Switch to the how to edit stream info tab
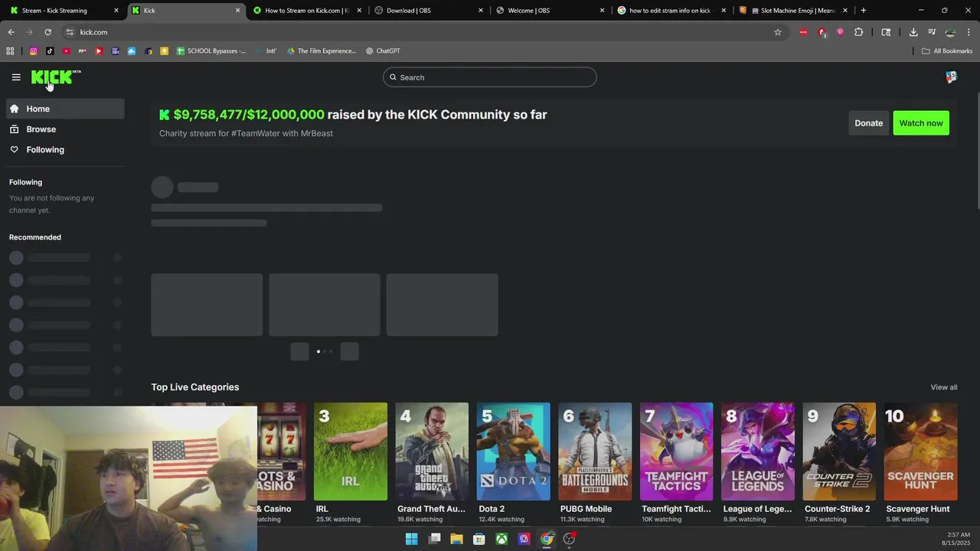The image size is (980, 551). click(671, 11)
